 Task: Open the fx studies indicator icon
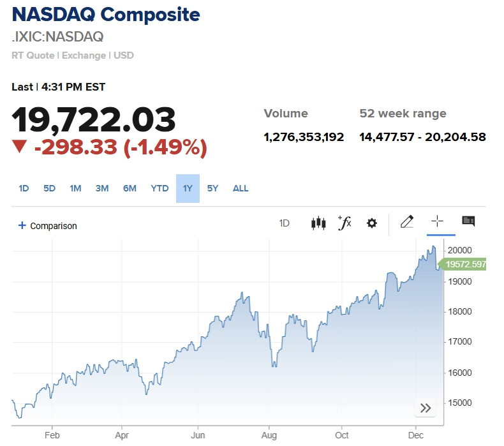345,223
